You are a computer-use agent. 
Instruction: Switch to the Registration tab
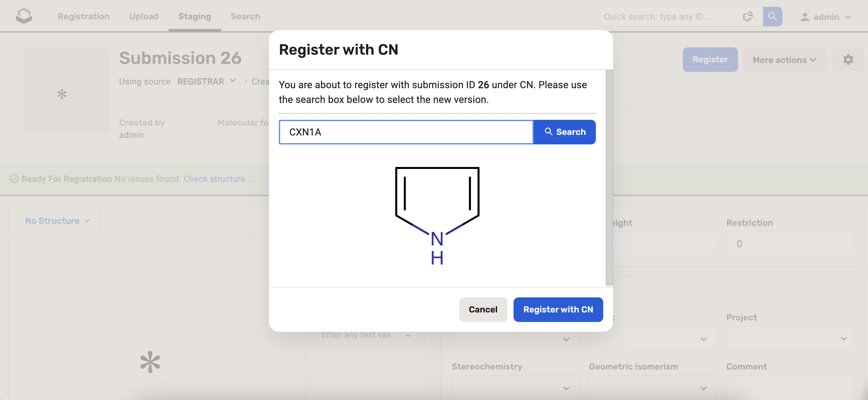point(84,16)
